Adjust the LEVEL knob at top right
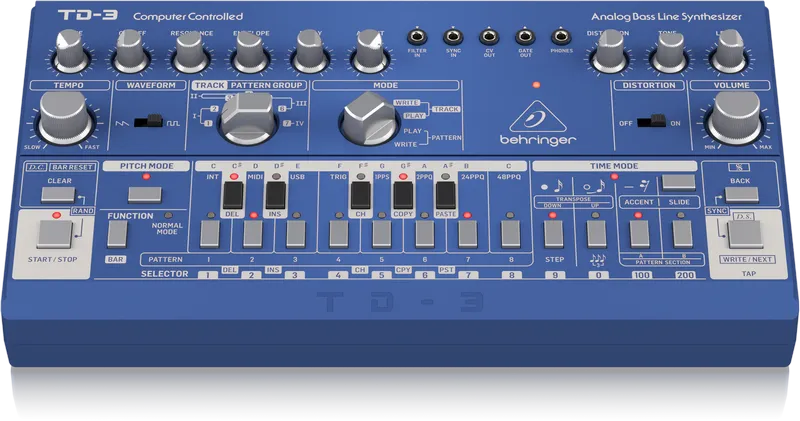Viewport: 800px width, 421px height. (x=729, y=51)
